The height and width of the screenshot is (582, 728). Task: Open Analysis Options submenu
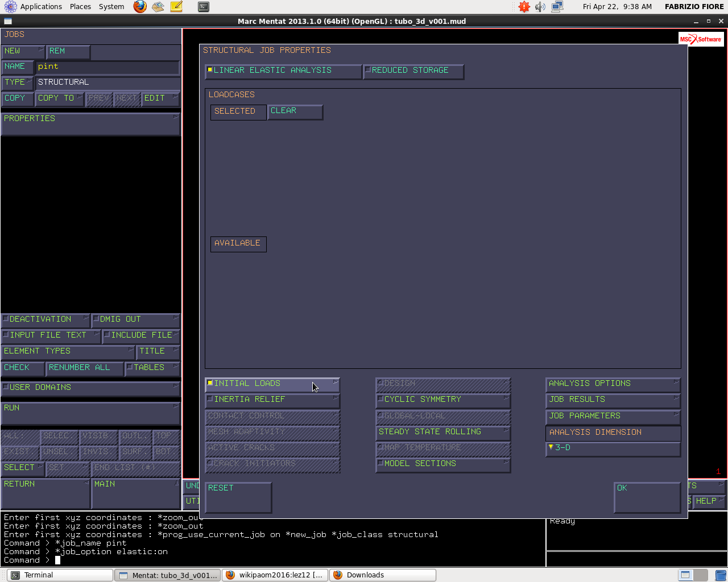[613, 384]
